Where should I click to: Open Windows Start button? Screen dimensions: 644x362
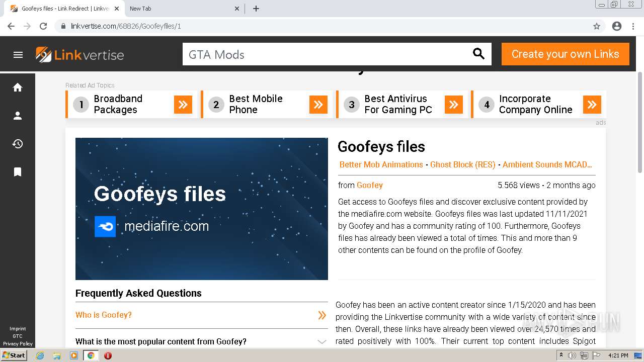(14, 355)
